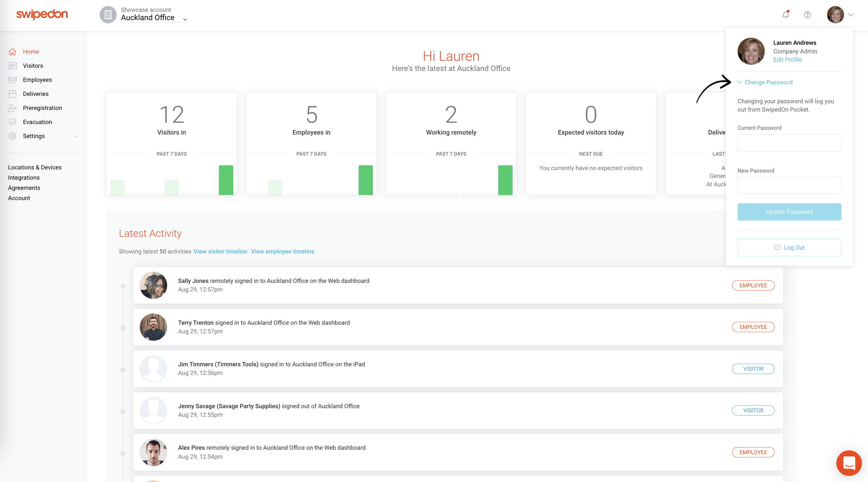Open Integrations in sidebar
Image resolution: width=868 pixels, height=482 pixels.
(x=24, y=178)
